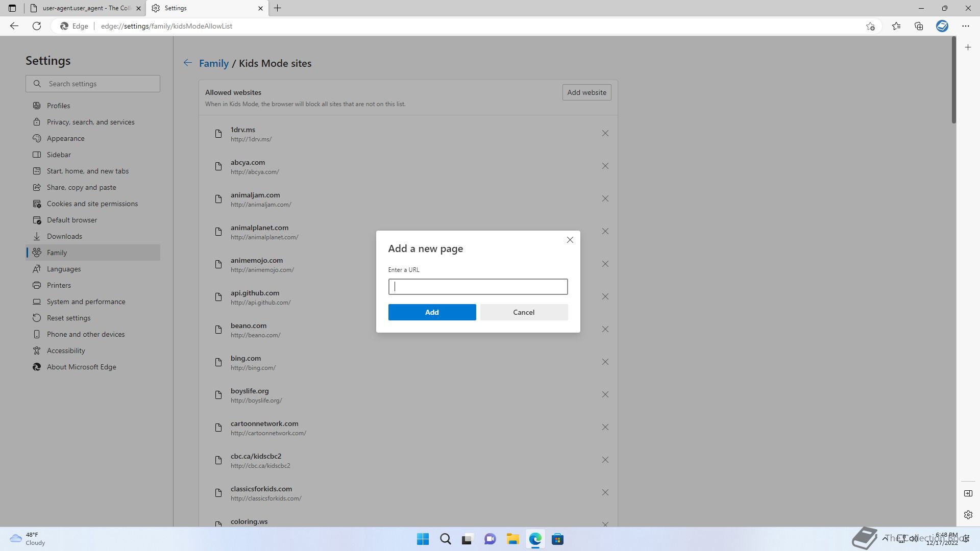The width and height of the screenshot is (980, 551).
Task: Close the Settings browser tab
Action: tap(260, 8)
